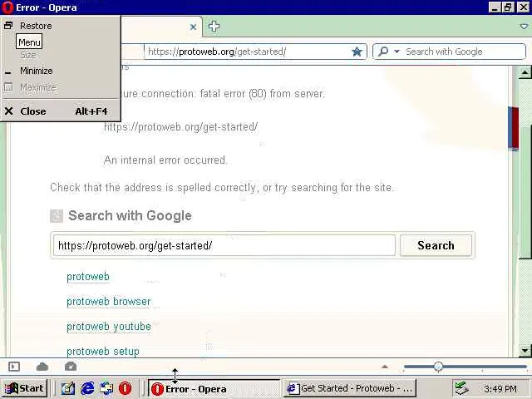Click the Opera Turbo icon in status bar
The image size is (532, 399).
click(x=71, y=367)
